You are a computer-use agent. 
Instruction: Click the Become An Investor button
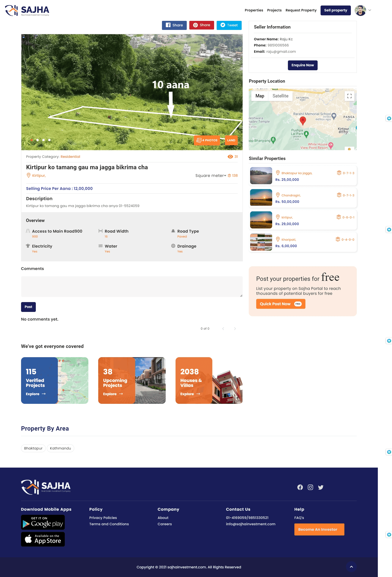[x=319, y=530]
